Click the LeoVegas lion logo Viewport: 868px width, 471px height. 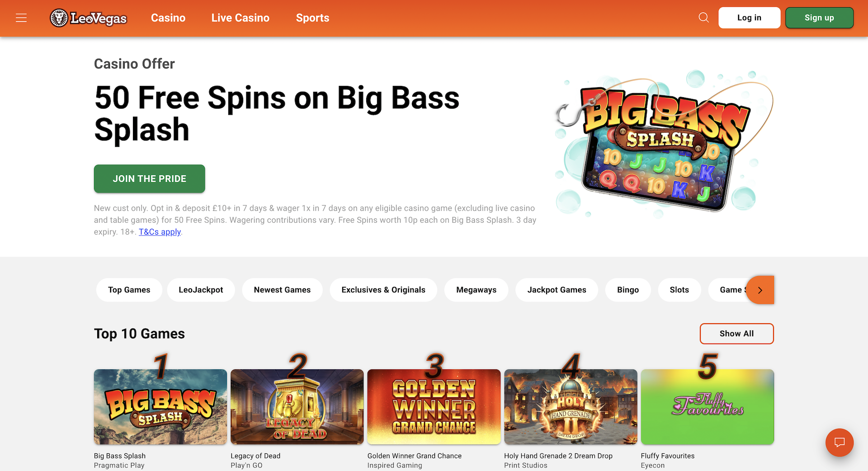click(x=88, y=18)
